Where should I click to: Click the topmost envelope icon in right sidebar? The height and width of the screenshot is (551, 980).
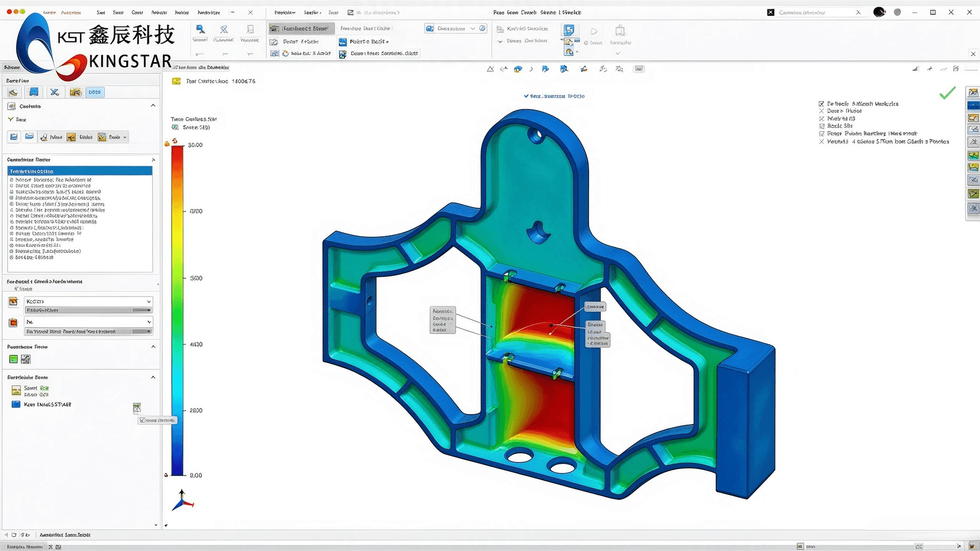[973, 92]
